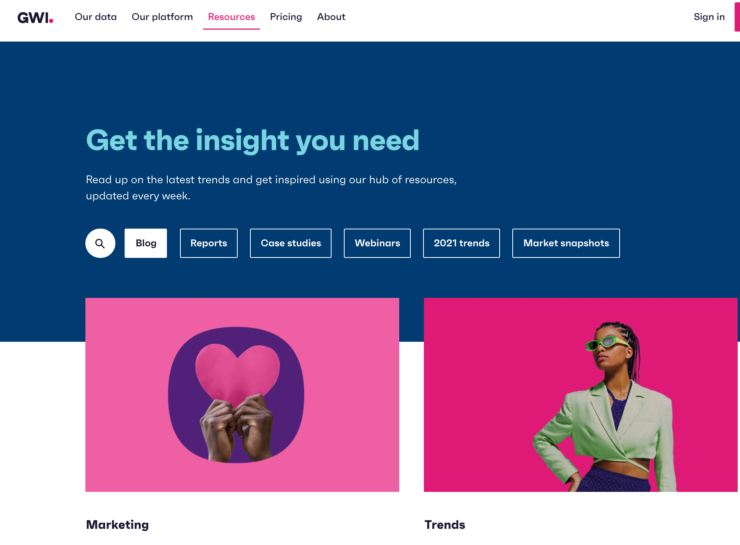Open the Trends article image with sunglasses model
This screenshot has height=545, width=740.
(x=580, y=395)
